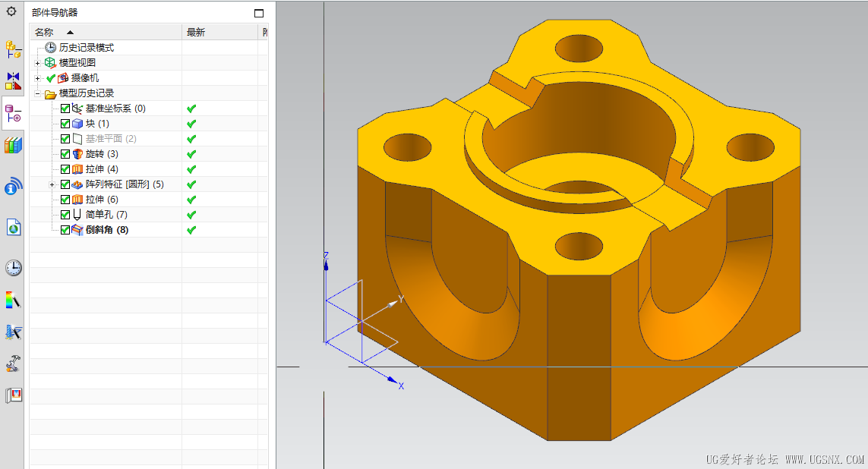Select the 拉伸 (4) feature
Screen dimensions: 868x469
point(102,169)
